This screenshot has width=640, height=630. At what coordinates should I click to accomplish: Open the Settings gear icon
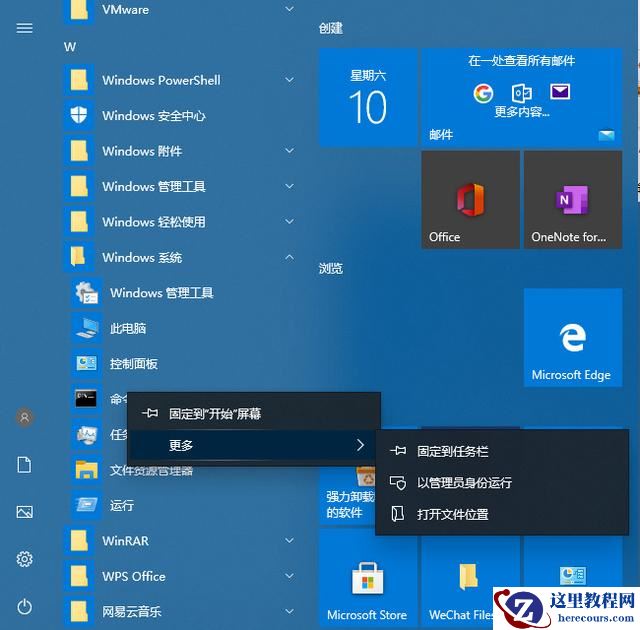24,559
